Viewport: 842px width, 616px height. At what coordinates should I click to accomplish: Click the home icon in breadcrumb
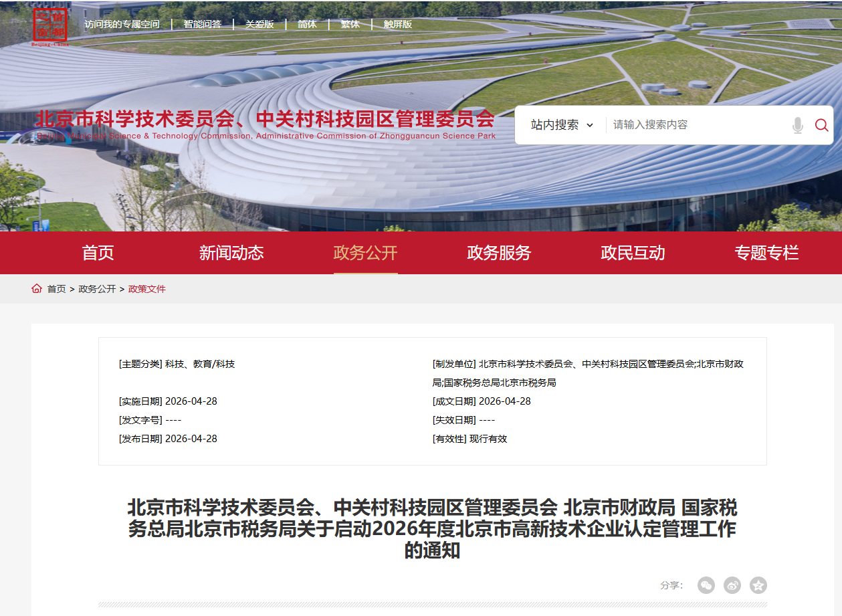click(37, 289)
